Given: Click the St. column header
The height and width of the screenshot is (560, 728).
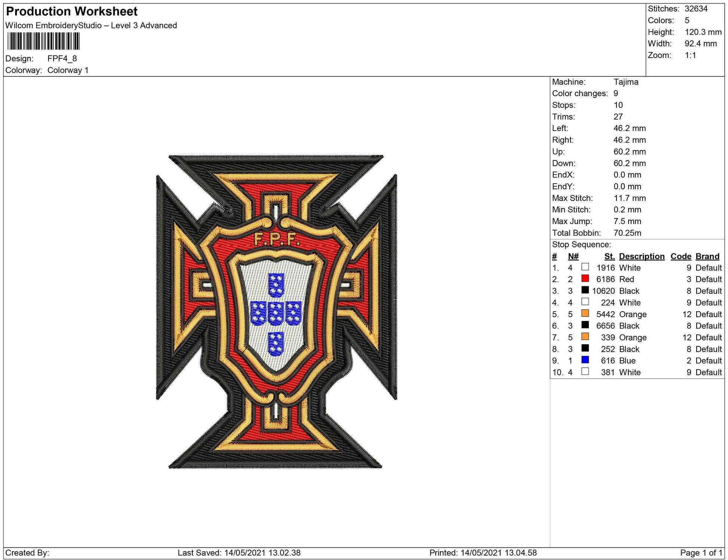Looking at the screenshot, I should 609,256.
